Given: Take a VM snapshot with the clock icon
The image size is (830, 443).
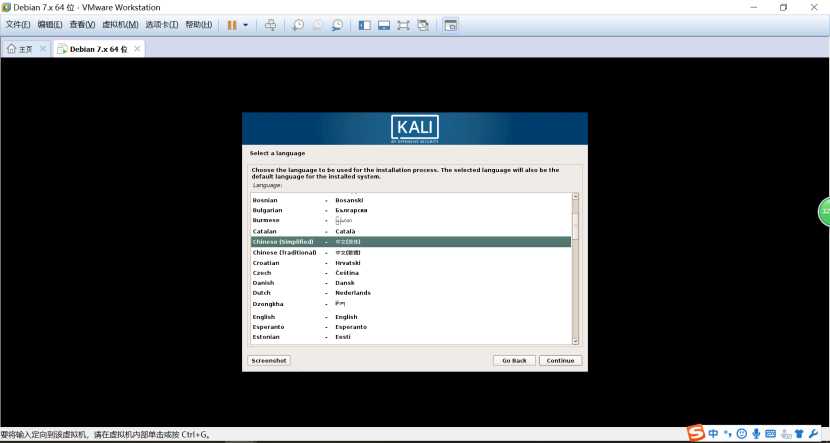Looking at the screenshot, I should point(299,25).
